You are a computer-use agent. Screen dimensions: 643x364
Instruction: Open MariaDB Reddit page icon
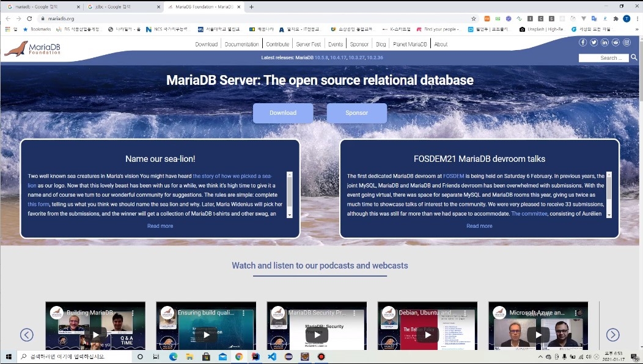tap(616, 42)
